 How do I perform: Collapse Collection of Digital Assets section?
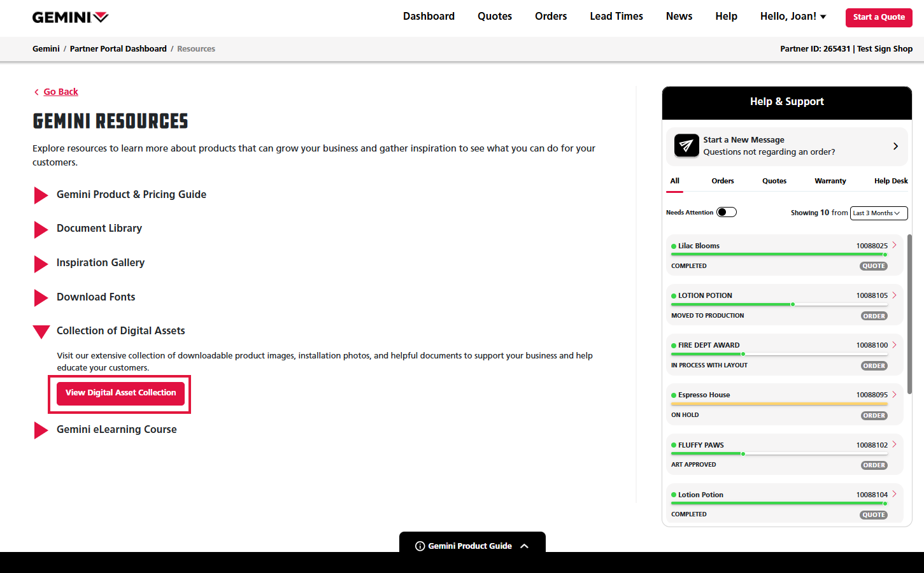(41, 331)
